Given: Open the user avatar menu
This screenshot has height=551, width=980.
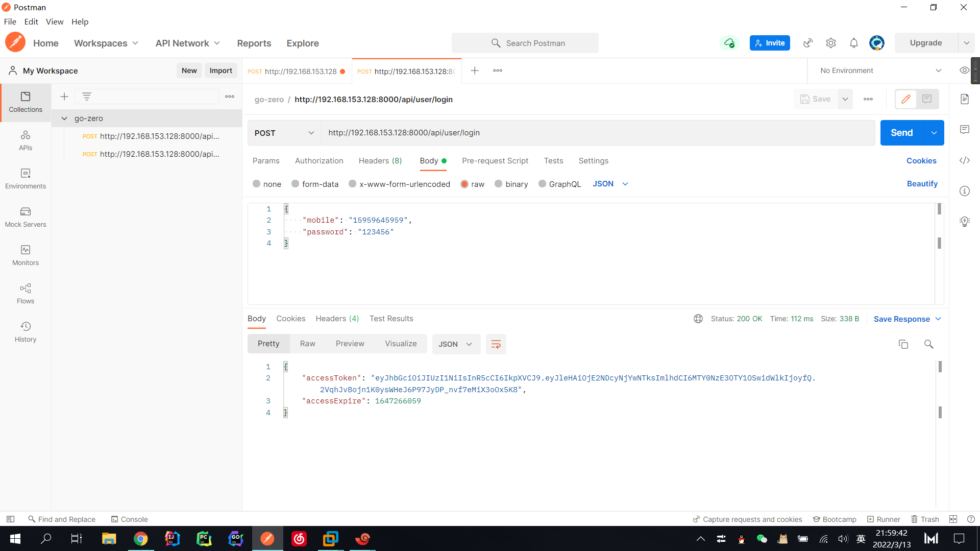Looking at the screenshot, I should 877,43.
